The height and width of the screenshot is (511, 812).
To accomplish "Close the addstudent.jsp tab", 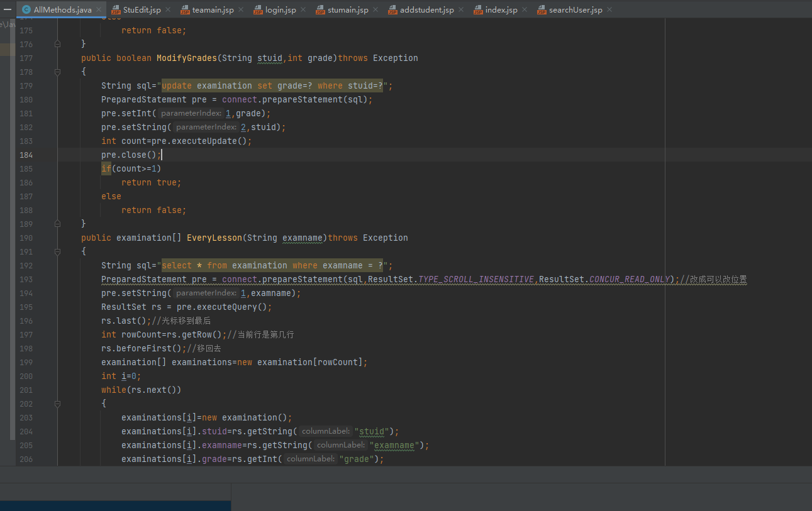I will (460, 10).
